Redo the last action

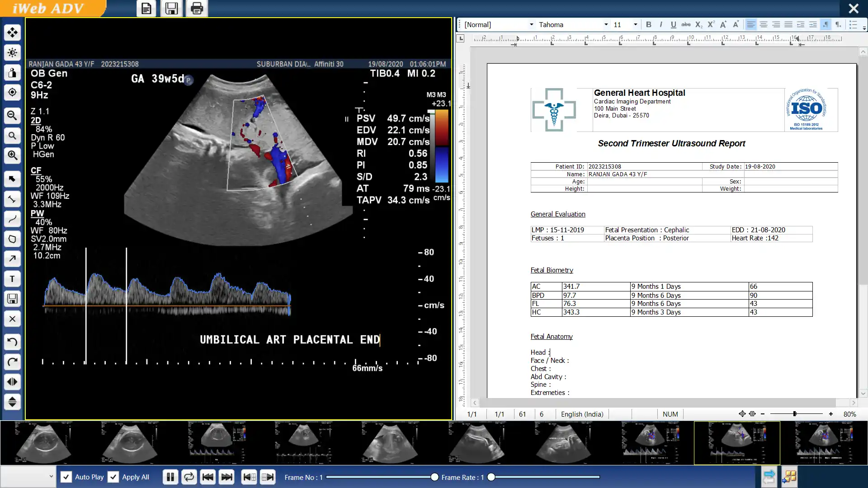[12, 362]
